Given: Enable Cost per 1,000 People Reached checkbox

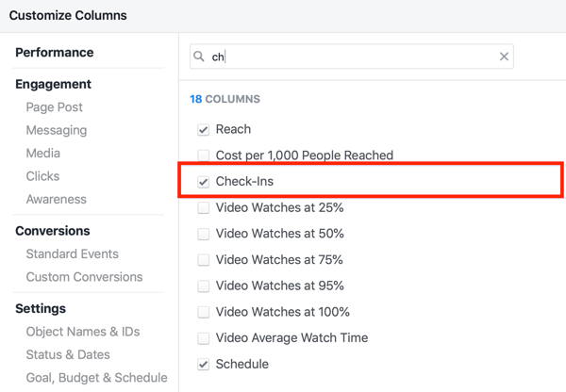Looking at the screenshot, I should click(x=203, y=155).
